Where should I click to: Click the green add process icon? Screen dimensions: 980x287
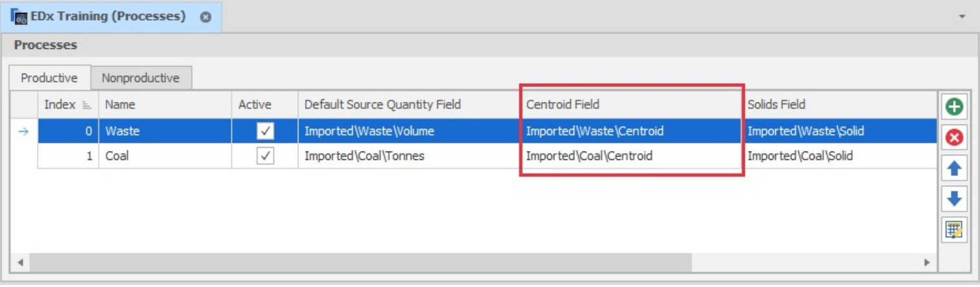954,106
